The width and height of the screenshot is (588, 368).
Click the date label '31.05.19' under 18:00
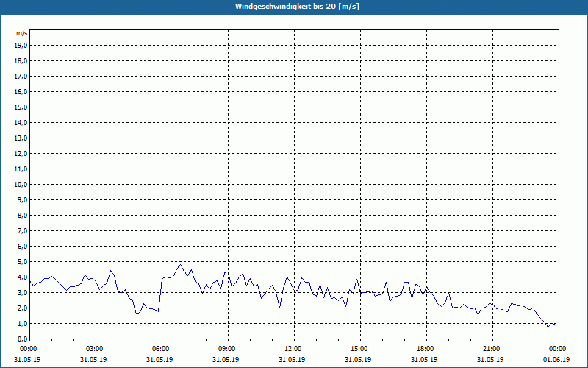pos(424,360)
